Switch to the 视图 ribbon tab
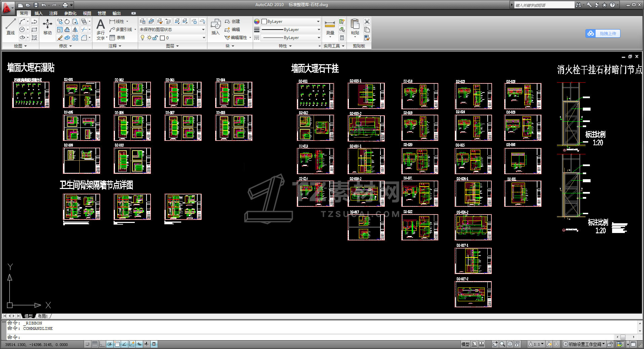 (87, 13)
